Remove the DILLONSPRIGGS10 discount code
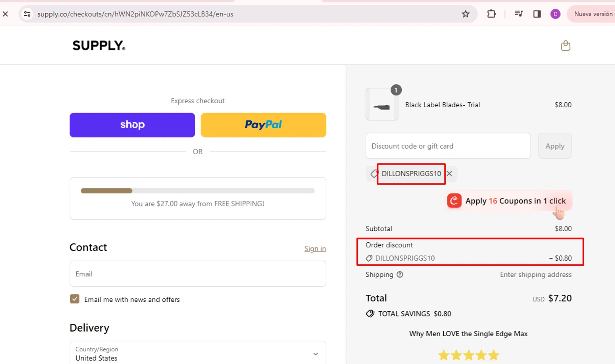This screenshot has height=364, width=615. (450, 174)
